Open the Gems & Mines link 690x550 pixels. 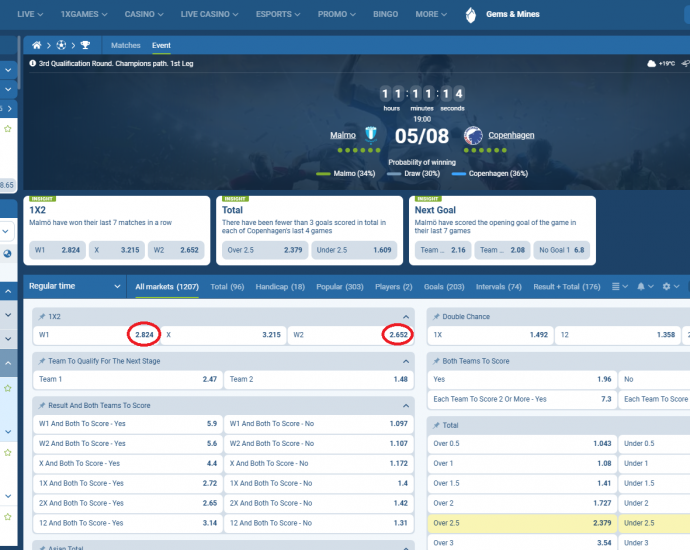coord(513,15)
